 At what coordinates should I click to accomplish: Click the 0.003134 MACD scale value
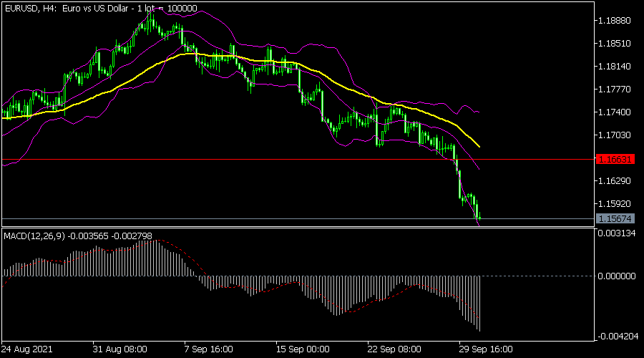tap(617, 233)
